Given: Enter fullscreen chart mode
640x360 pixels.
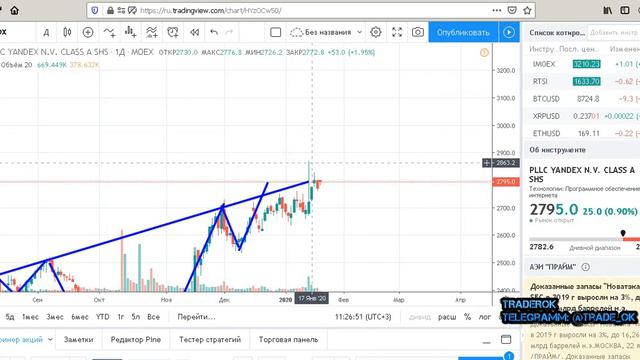Looking at the screenshot, I should [397, 32].
